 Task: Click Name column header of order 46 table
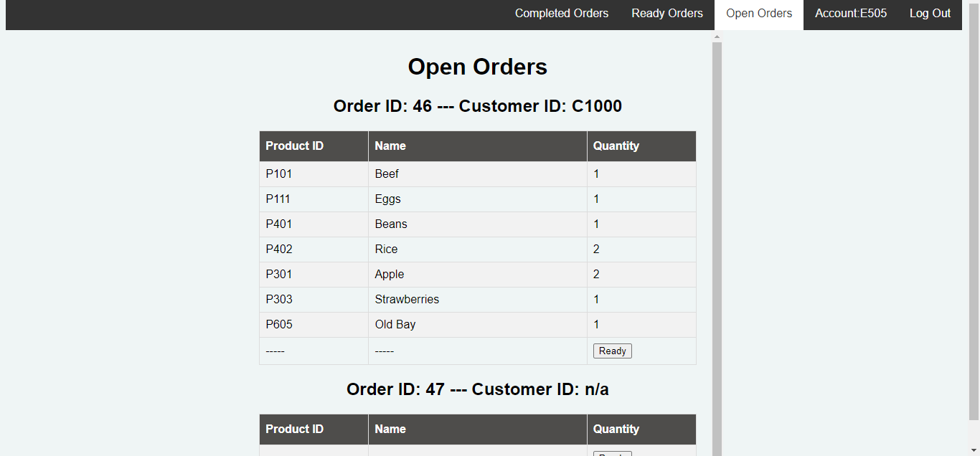pos(390,146)
